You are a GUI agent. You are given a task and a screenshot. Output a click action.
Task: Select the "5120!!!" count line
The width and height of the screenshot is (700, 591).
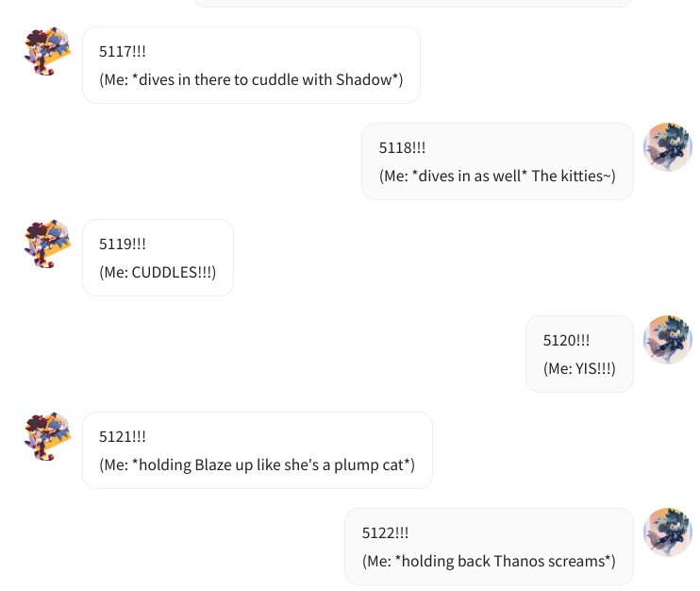coord(566,341)
